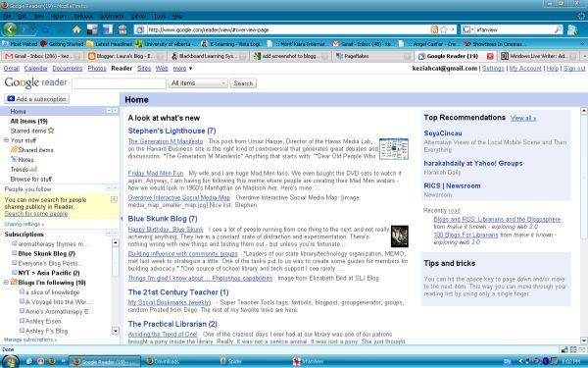Viewport: 588px width, 368px height.
Task: Click the RSS feed icon in address bar
Action: tap(434, 29)
